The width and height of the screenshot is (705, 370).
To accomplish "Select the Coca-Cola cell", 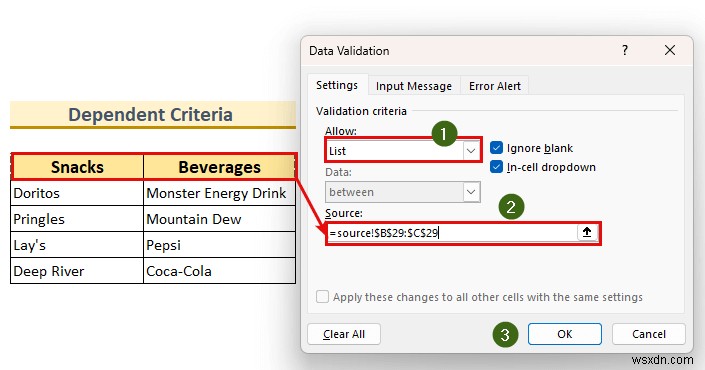I will [219, 271].
